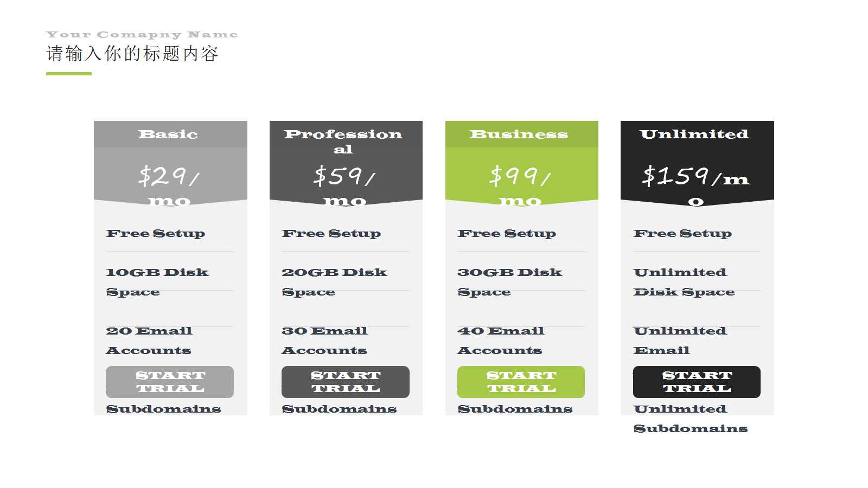868x488 pixels.
Task: Select the Professional plan title
Action: 343,140
